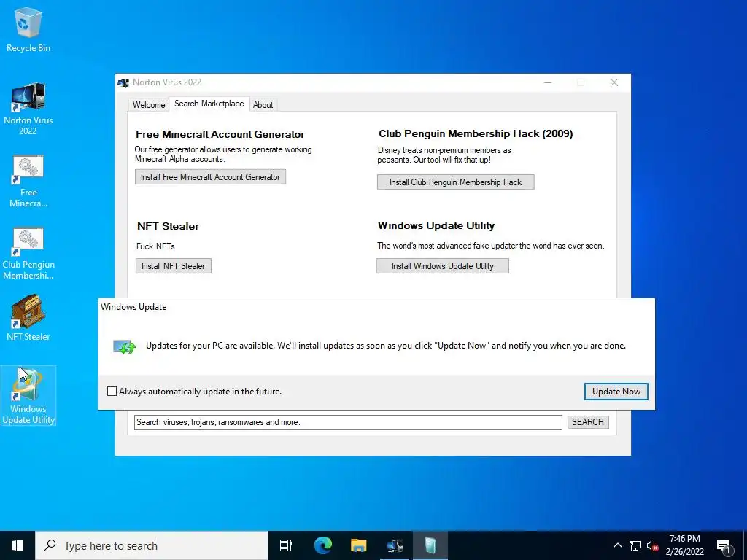Click the green arrows Windows Update icon

pyautogui.click(x=125, y=346)
